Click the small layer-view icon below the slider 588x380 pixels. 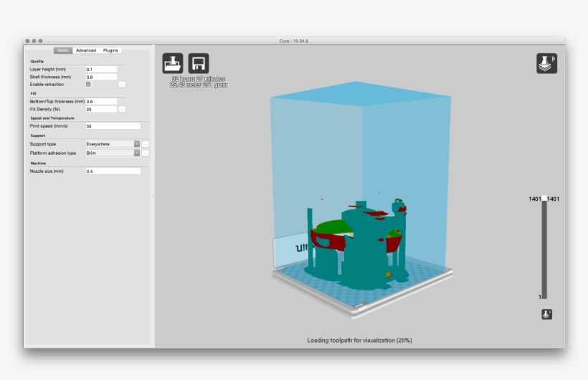click(x=546, y=314)
